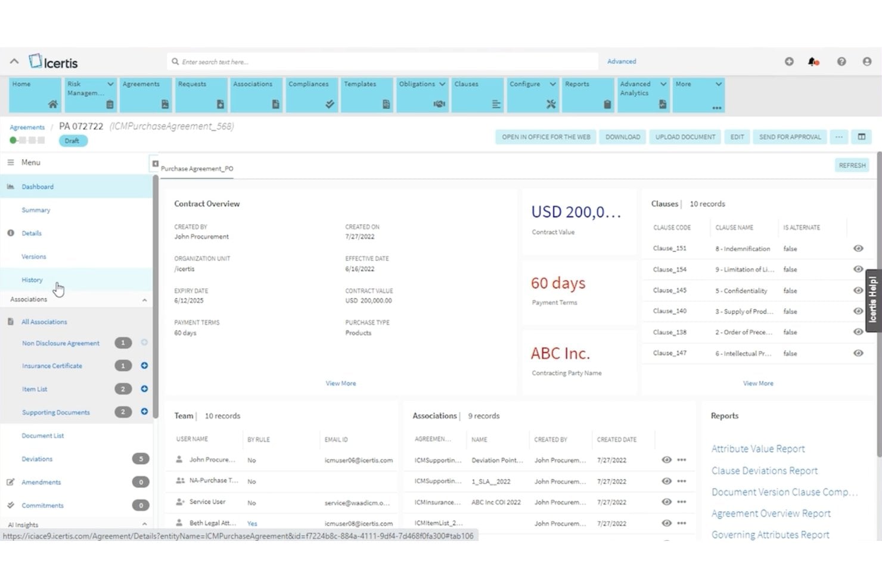Click the hamburger Menu icon

coord(10,162)
